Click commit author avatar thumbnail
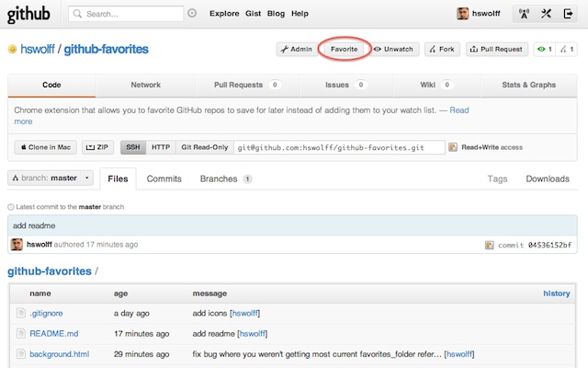 click(17, 245)
